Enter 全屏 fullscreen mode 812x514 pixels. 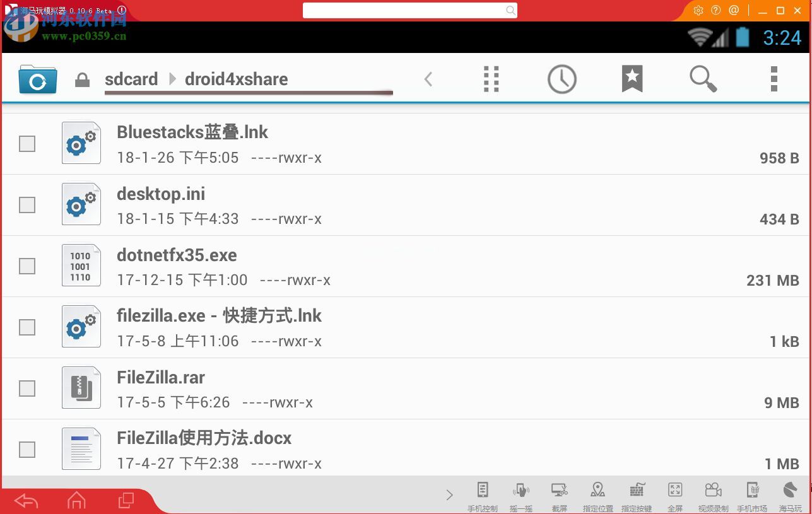coord(675,497)
